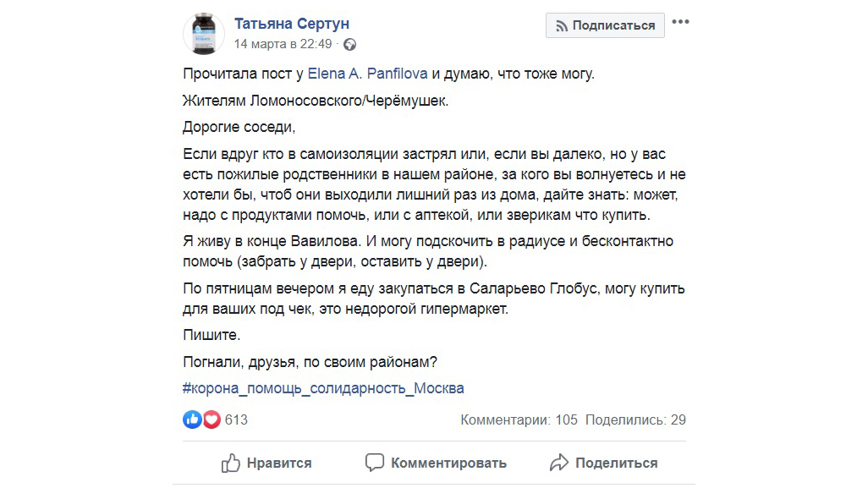Open the Elena A. Panfilova profile link
The height and width of the screenshot is (488, 868).
tap(367, 74)
